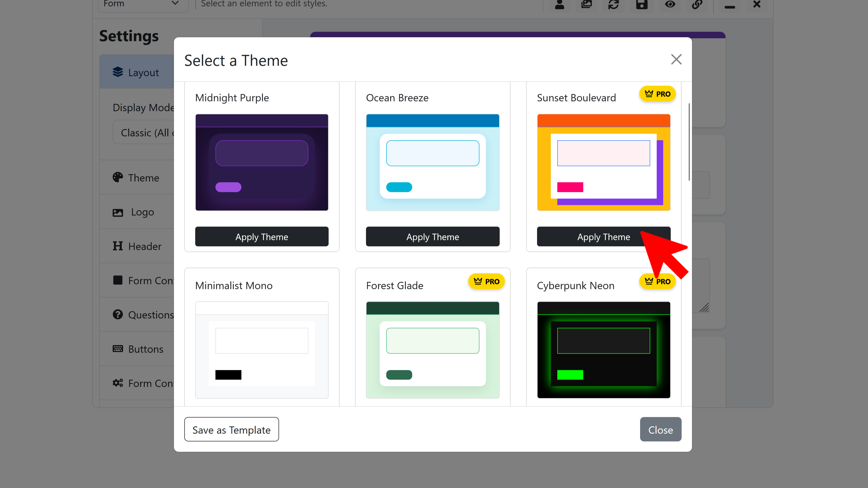Viewport: 868px width, 488px height.
Task: Open the Buttons keyboard icon in the sidebar
Action: (118, 349)
